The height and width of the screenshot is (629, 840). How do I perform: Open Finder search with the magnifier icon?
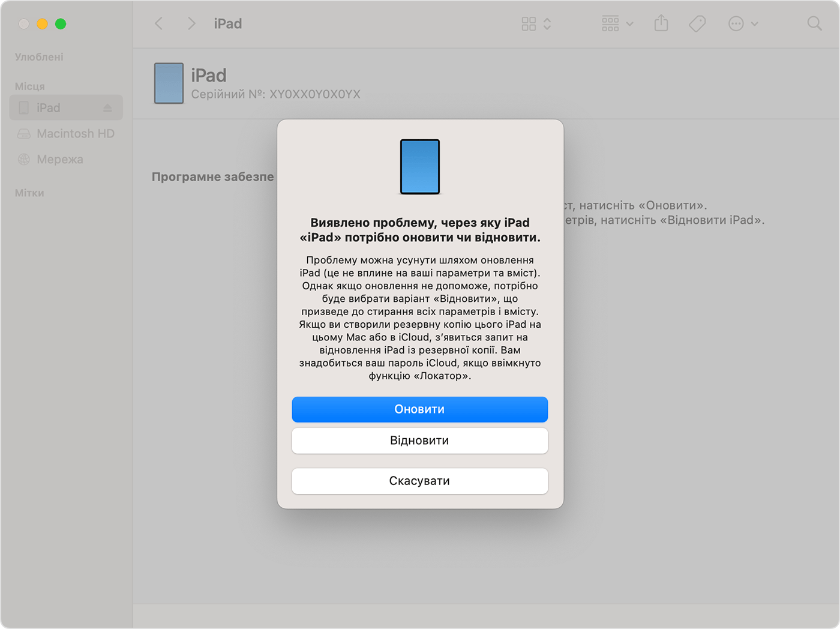pyautogui.click(x=814, y=23)
